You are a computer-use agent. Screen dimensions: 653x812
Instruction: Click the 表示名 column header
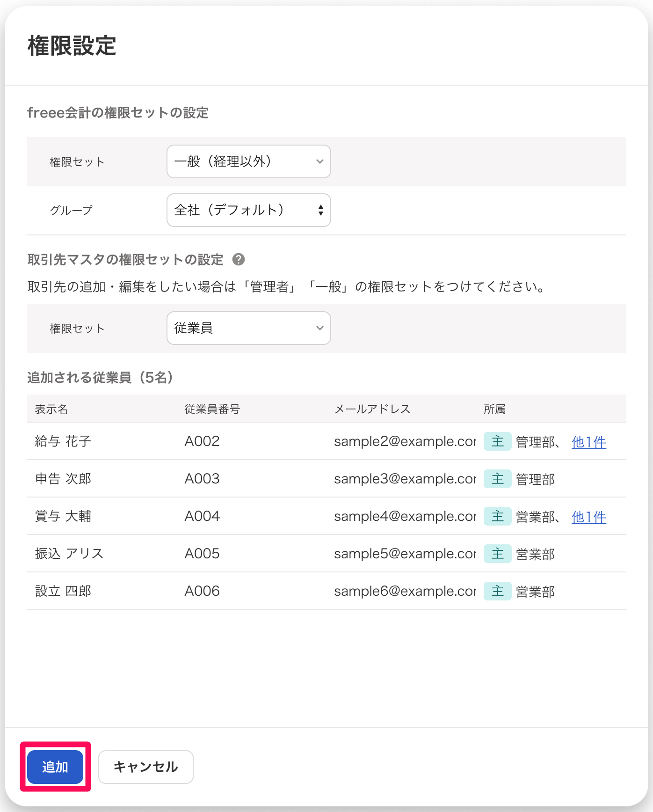coord(51,409)
